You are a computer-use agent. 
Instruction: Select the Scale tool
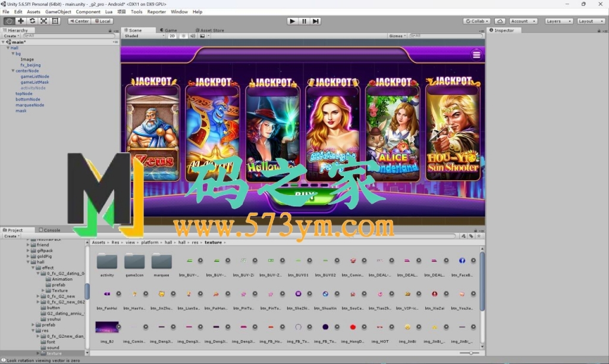[44, 21]
